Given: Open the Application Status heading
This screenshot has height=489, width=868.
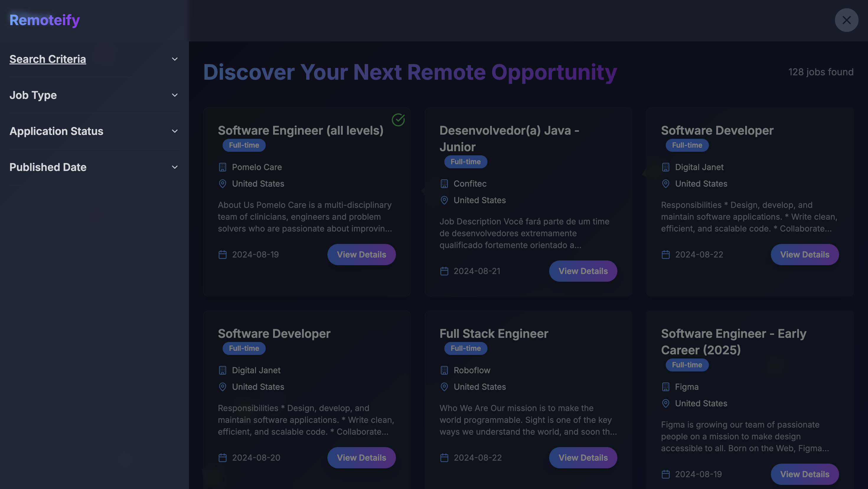Looking at the screenshot, I should pyautogui.click(x=56, y=131).
